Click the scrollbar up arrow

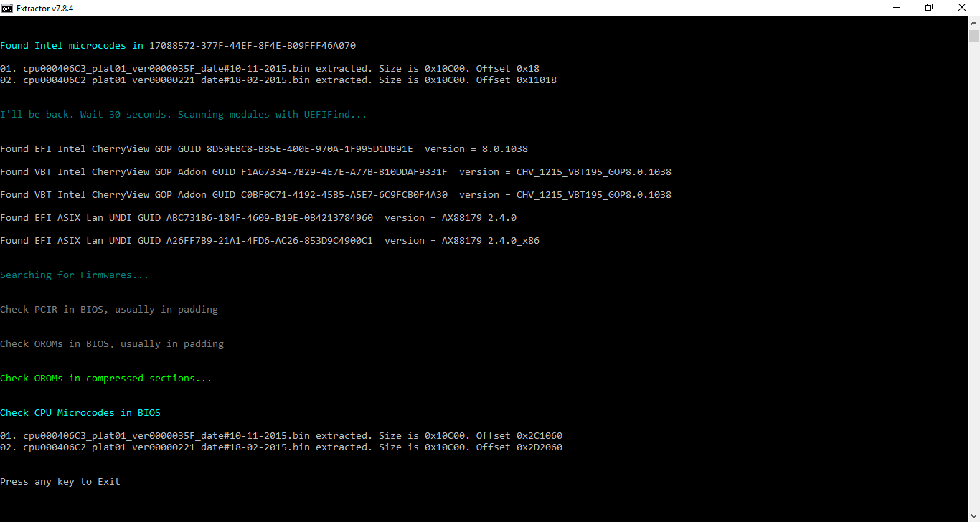(974, 23)
